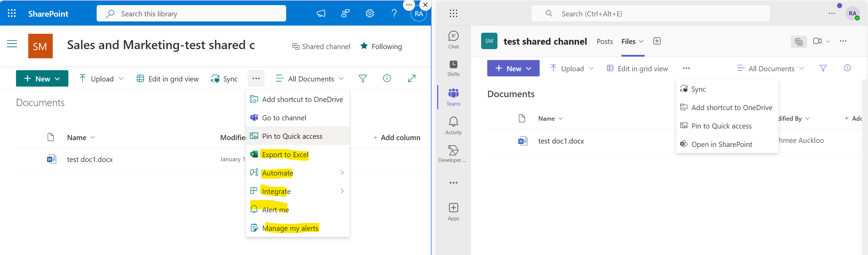Open the Teams app launcher waffle
This screenshot has width=868, height=255.
(453, 13)
